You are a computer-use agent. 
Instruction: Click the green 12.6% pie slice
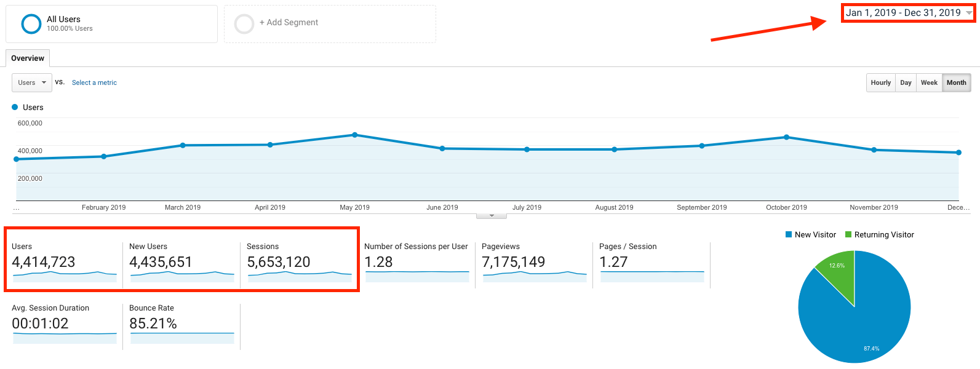(839, 274)
